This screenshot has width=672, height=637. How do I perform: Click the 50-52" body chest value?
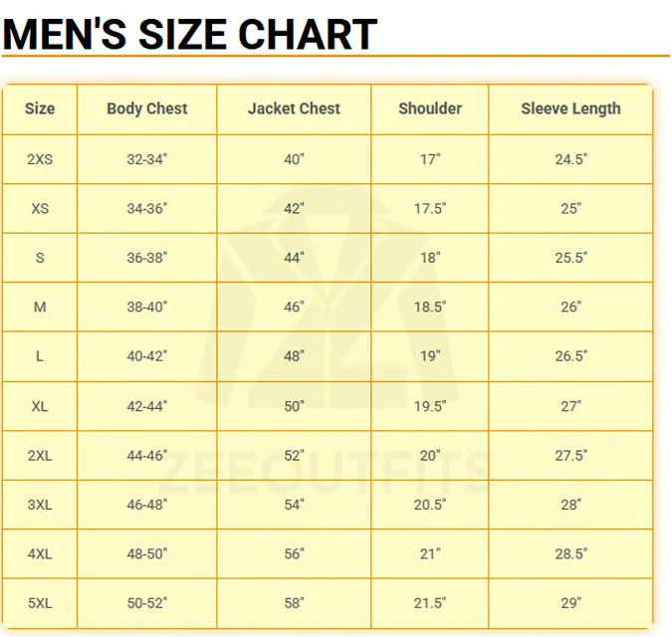147,603
